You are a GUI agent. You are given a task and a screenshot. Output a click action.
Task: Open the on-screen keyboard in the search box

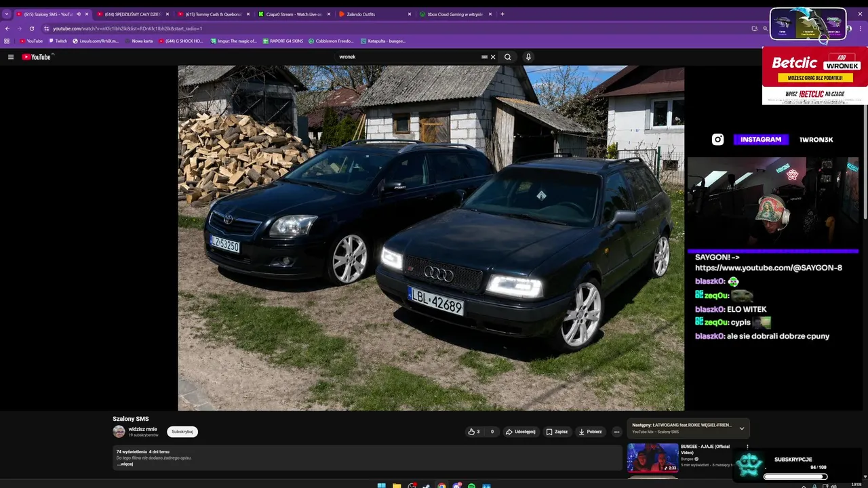coord(484,57)
